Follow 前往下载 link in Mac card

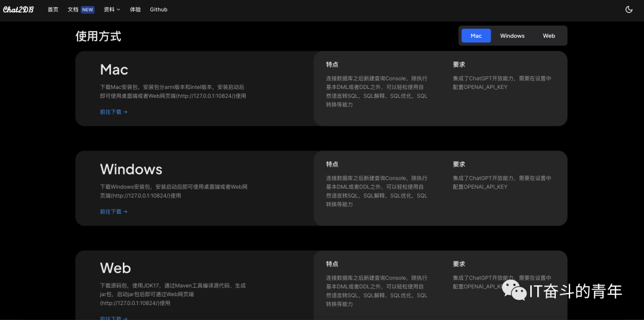click(x=114, y=112)
